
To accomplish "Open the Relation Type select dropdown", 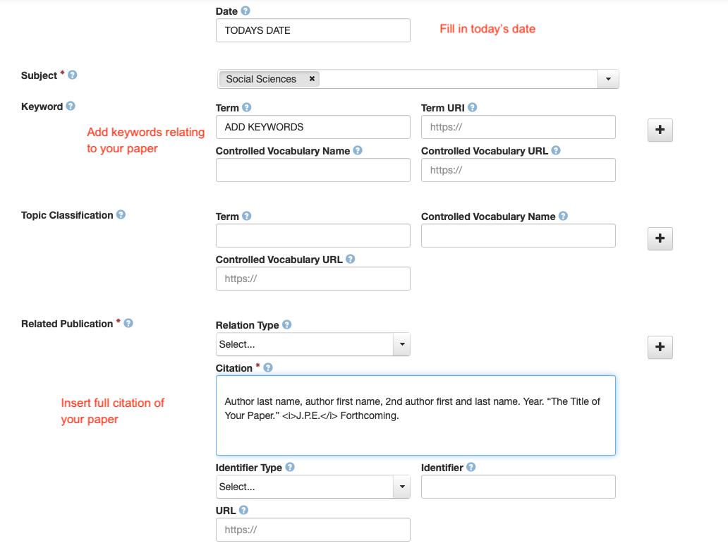I will 313,344.
